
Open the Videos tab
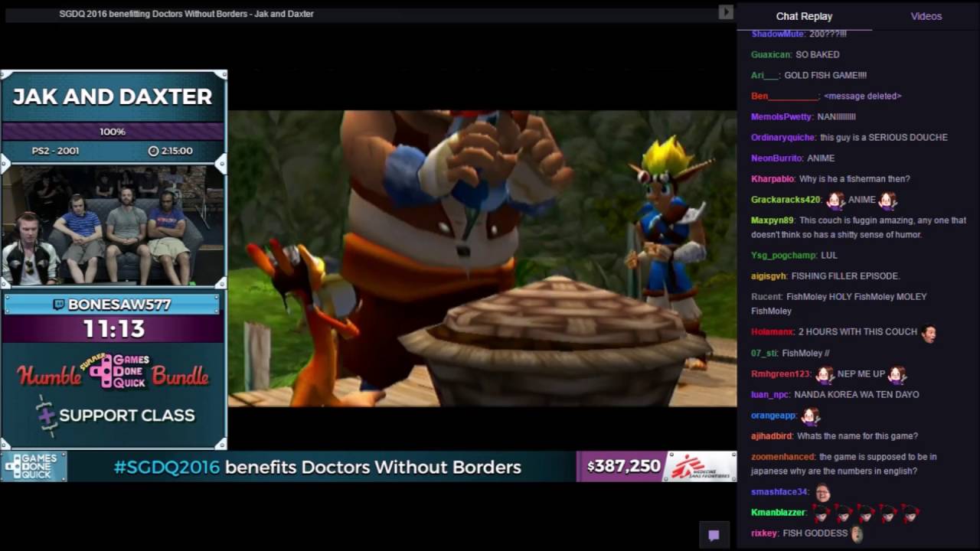click(x=926, y=16)
